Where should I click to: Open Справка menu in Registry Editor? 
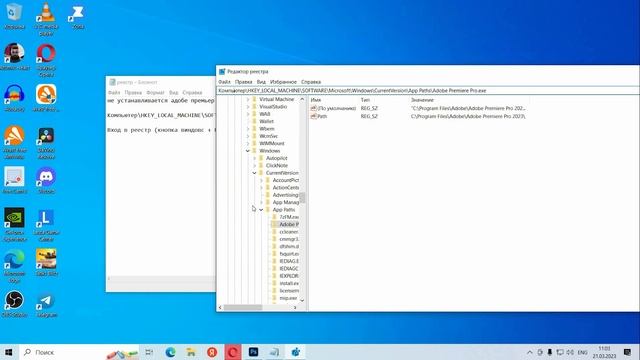point(311,82)
